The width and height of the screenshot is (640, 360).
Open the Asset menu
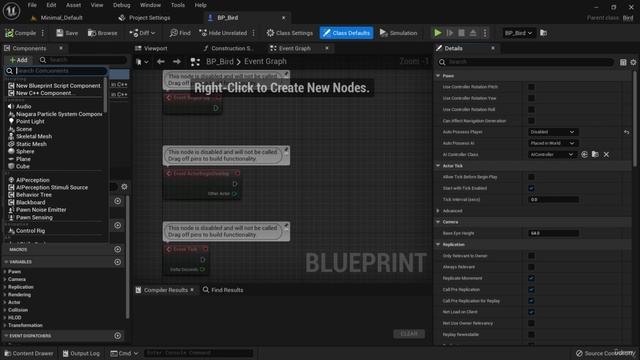(x=73, y=5)
